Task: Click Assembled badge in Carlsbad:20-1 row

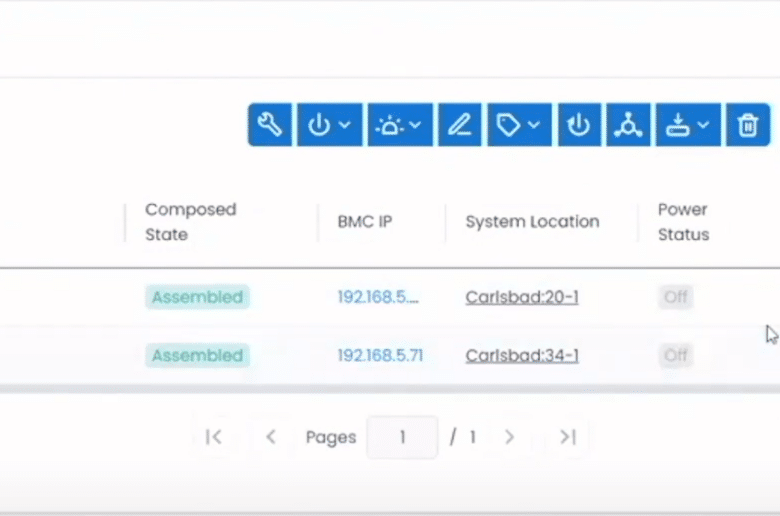Action: click(197, 297)
